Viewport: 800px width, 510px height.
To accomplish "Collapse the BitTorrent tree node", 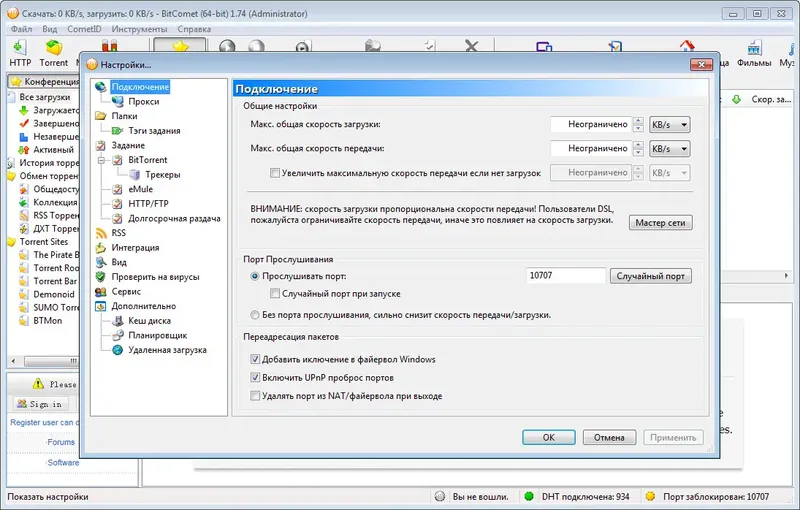I will [x=102, y=160].
